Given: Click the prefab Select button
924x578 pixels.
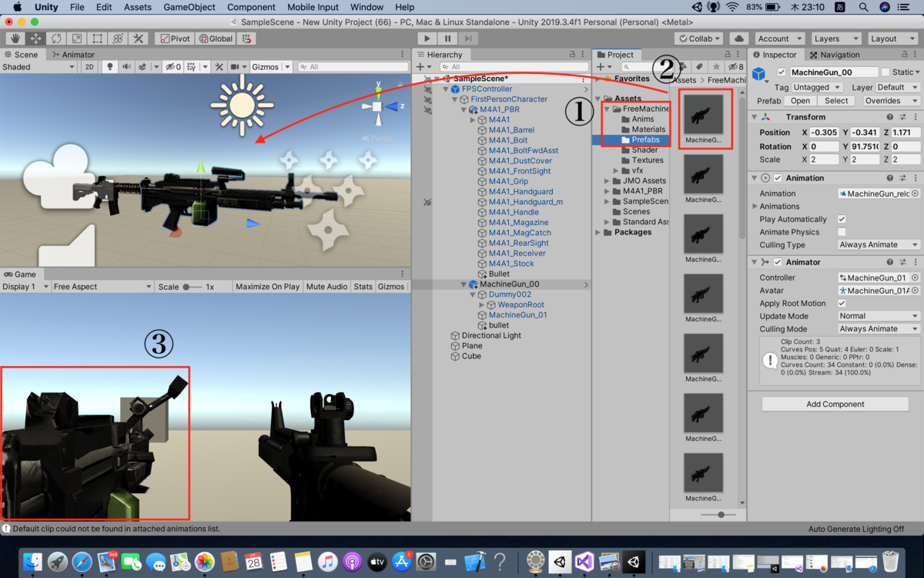Looking at the screenshot, I should [x=836, y=101].
